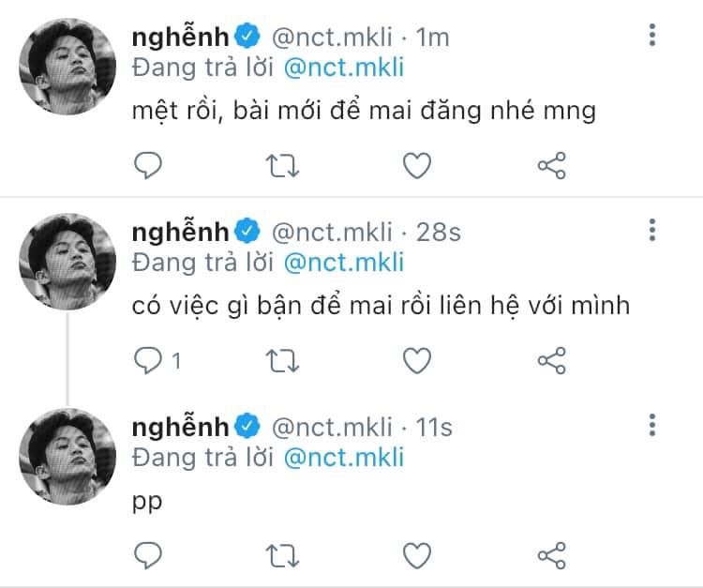Viewport: 703px width, 588px height.
Task: Reply to the "có việc gì bận" tweet
Action: [x=148, y=360]
